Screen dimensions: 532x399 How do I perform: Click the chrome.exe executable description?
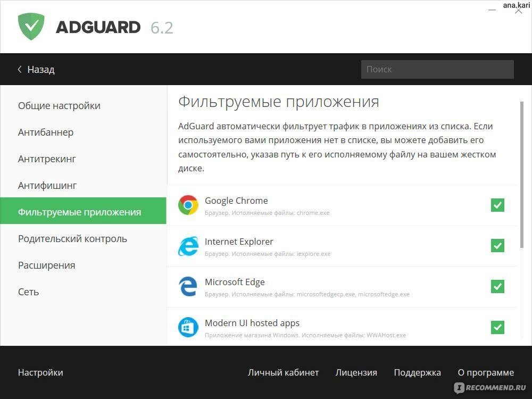267,213
